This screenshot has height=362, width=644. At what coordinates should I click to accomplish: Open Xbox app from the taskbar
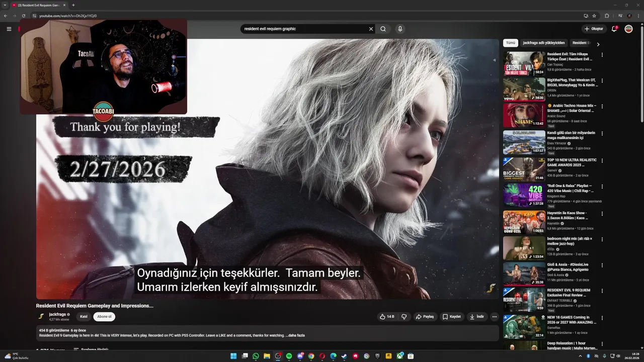399,356
